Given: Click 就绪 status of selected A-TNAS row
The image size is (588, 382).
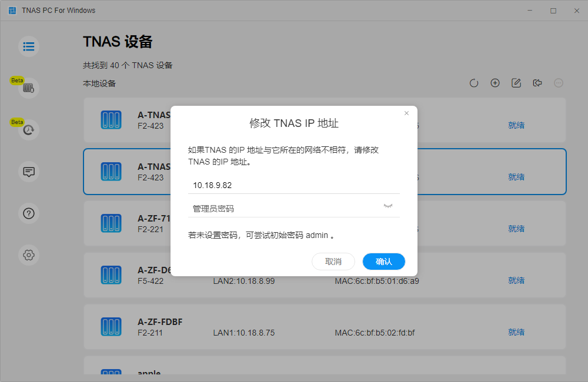Looking at the screenshot, I should click(516, 177).
